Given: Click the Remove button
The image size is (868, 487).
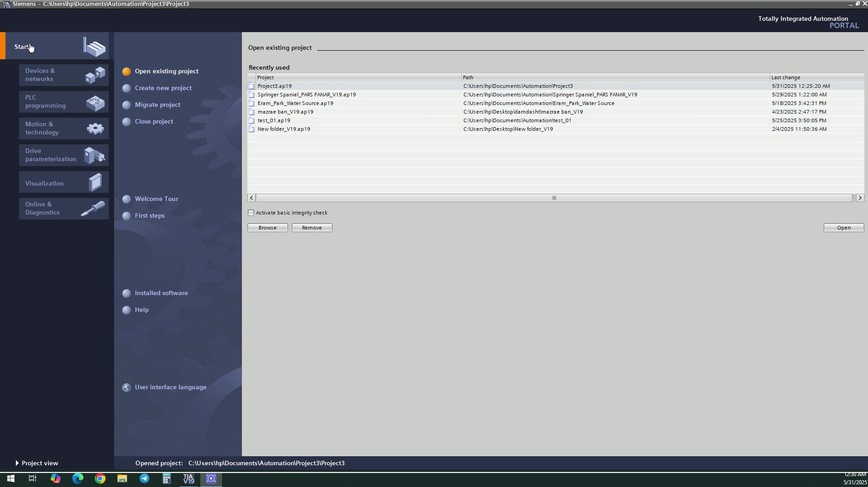Looking at the screenshot, I should tap(312, 228).
